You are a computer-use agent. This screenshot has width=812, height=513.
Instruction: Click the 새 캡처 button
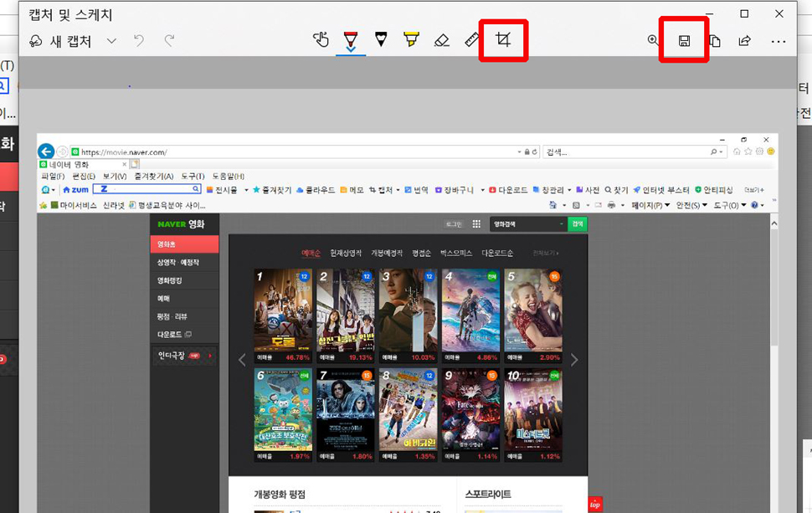pos(60,41)
